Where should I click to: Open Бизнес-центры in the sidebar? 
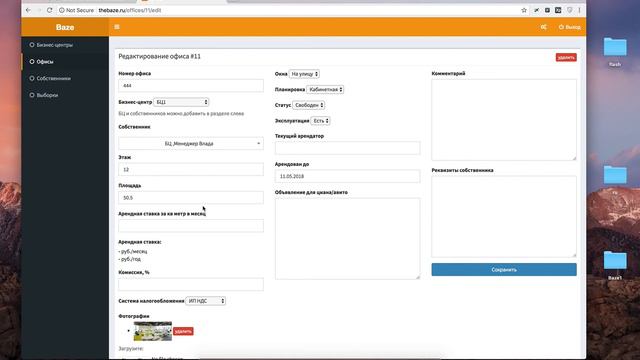pyautogui.click(x=54, y=45)
